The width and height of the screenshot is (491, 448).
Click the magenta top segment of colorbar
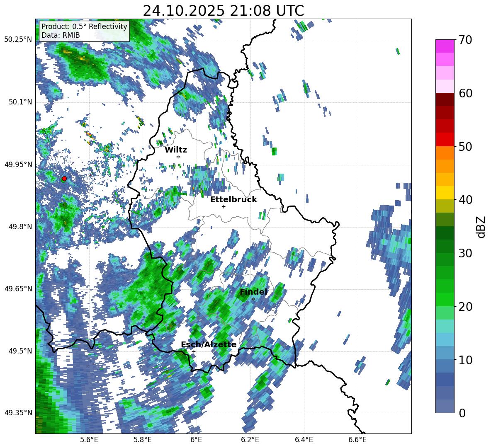(445, 46)
